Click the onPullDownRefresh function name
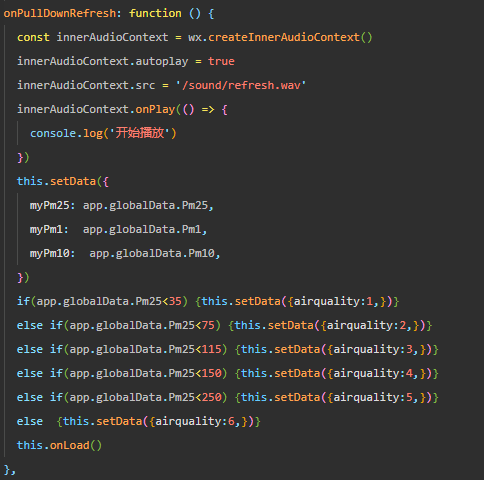 click(60, 13)
